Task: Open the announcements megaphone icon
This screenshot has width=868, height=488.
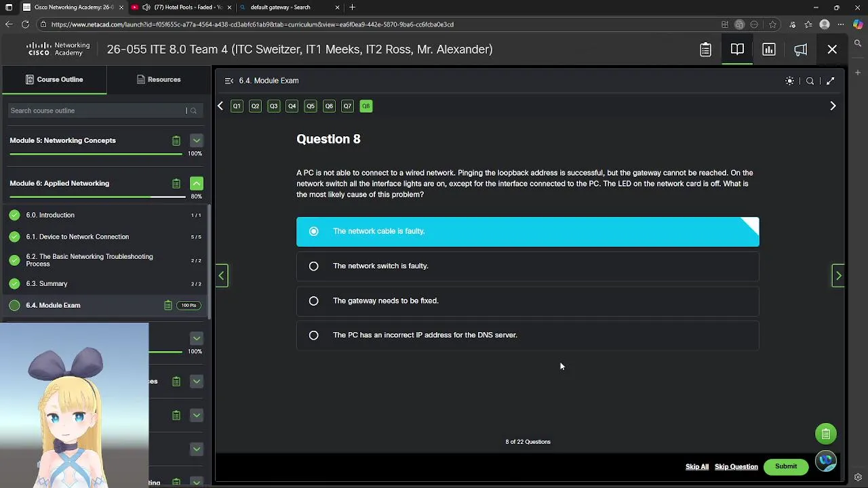Action: 800,49
